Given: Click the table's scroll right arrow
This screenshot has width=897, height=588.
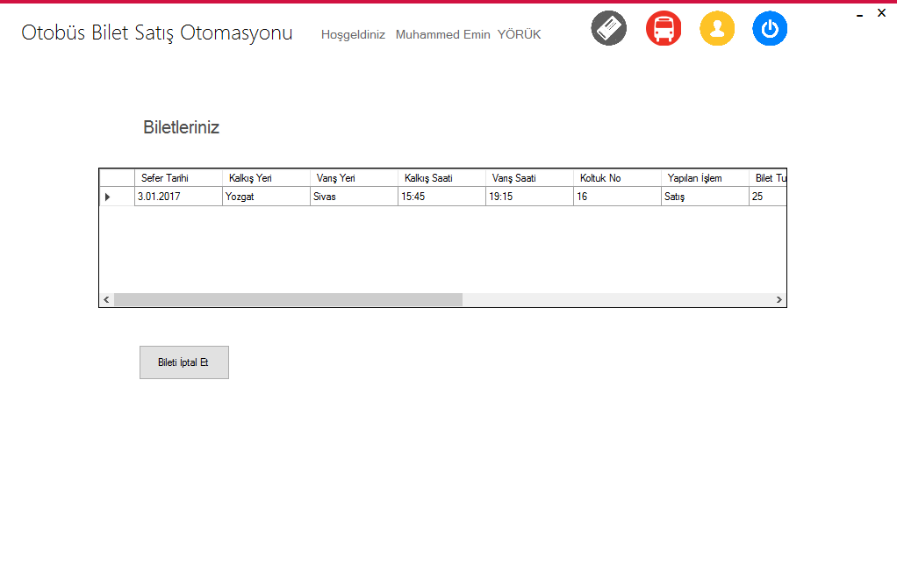Looking at the screenshot, I should pos(779,300).
